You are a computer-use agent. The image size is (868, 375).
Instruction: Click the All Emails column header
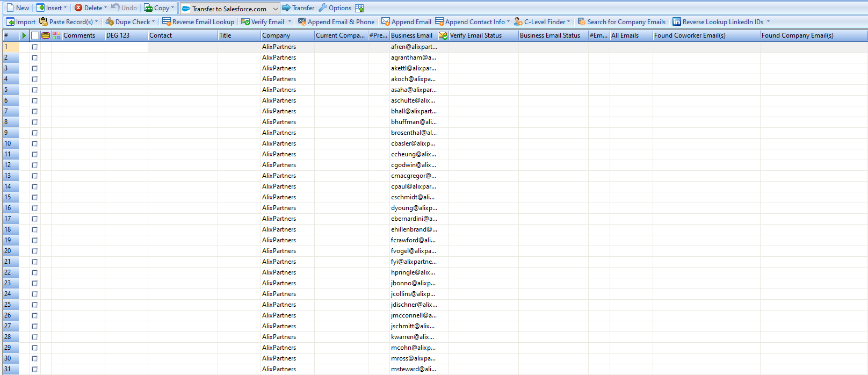tap(631, 35)
